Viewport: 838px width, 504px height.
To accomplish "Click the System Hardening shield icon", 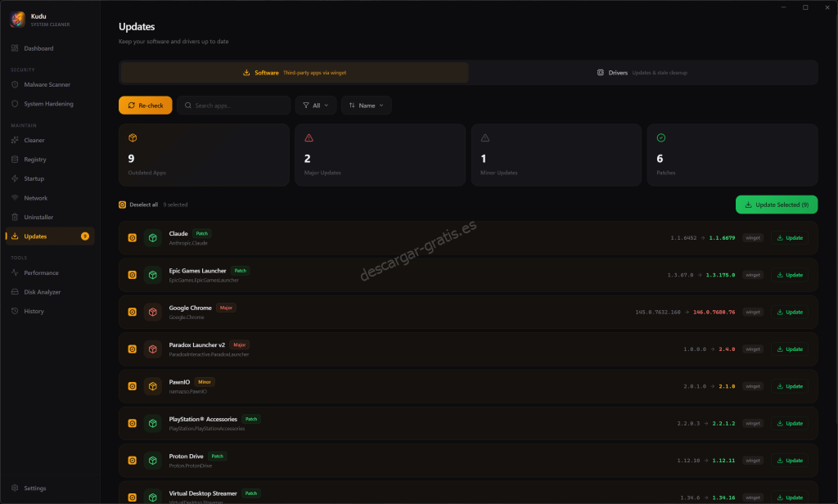I will 15,104.
